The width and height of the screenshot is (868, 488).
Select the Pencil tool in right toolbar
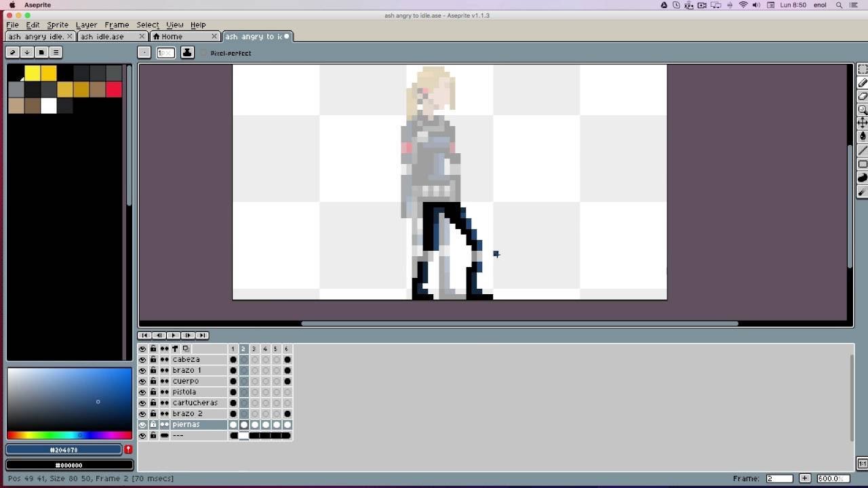click(863, 83)
